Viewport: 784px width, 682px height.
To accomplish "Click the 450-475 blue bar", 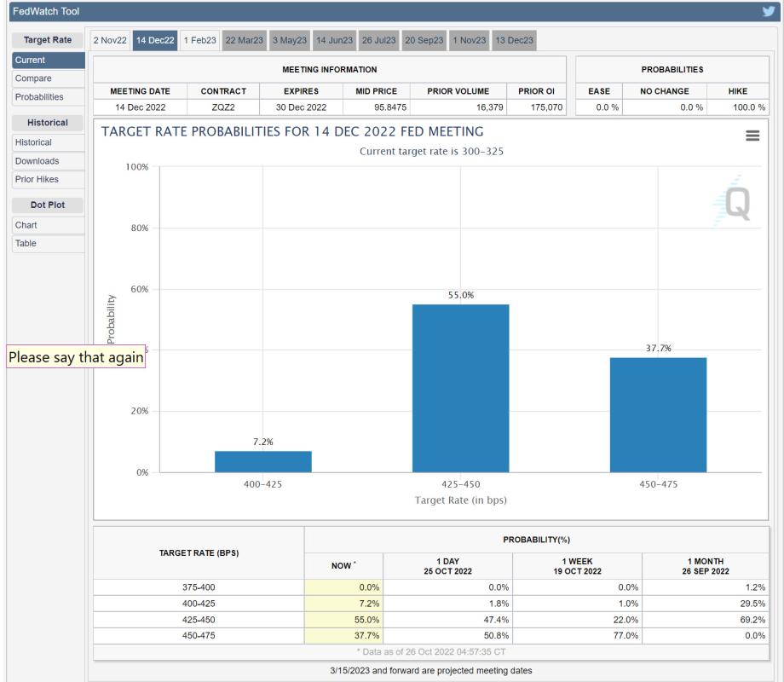I will 658,414.
